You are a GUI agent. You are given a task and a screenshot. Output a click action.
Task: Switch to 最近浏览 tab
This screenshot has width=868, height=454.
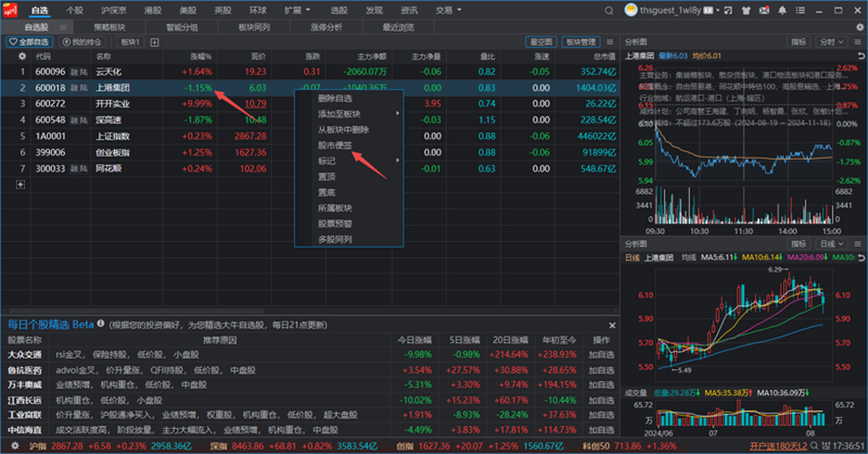pyautogui.click(x=399, y=27)
